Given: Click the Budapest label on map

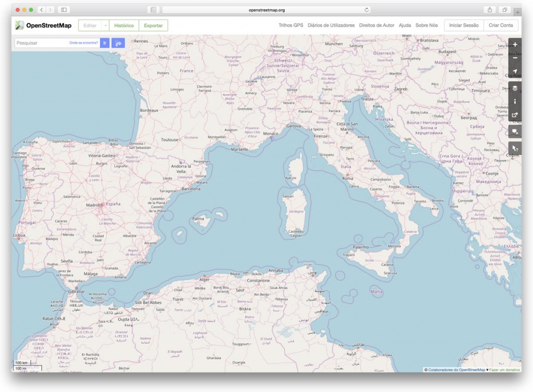Looking at the screenshot, I should tap(447, 52).
